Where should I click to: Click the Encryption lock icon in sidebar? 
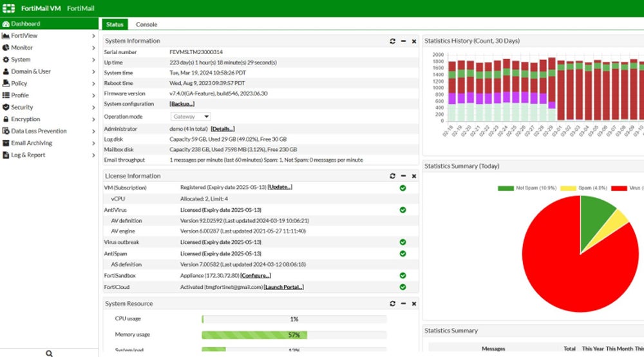click(x=6, y=119)
